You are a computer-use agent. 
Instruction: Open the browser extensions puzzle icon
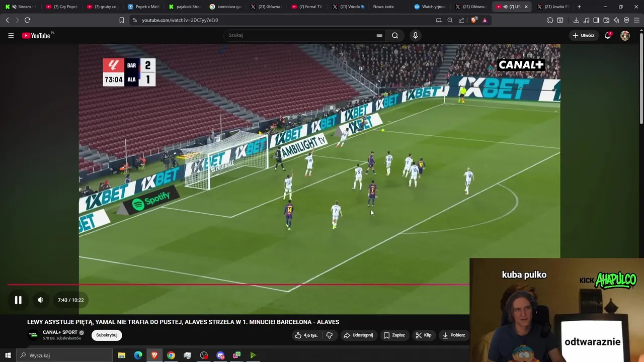(x=550, y=20)
